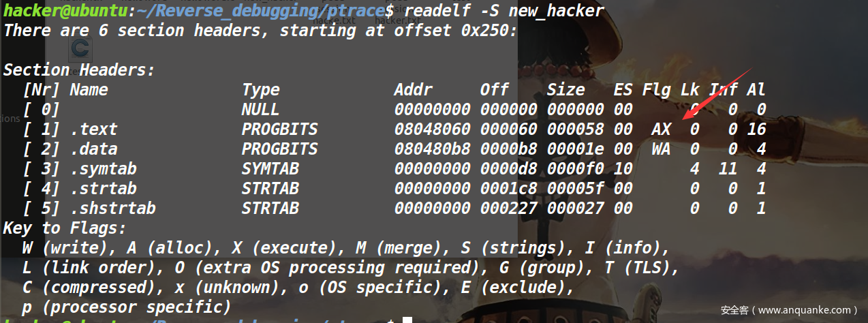The image size is (868, 323).
Task: Click the .shstrtab section name
Action: 112,209
